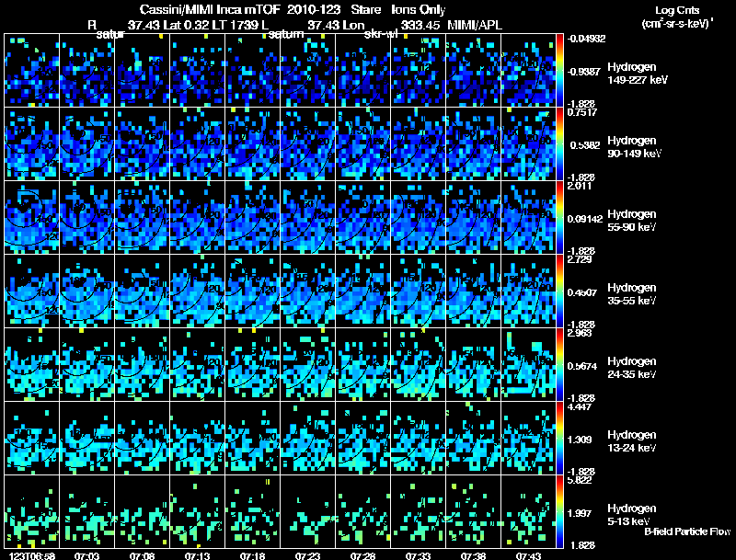The width and height of the screenshot is (736, 560).
Task: Select the Hydrogen 5-13 keV panel at 07:23
Action: pyautogui.click(x=308, y=511)
